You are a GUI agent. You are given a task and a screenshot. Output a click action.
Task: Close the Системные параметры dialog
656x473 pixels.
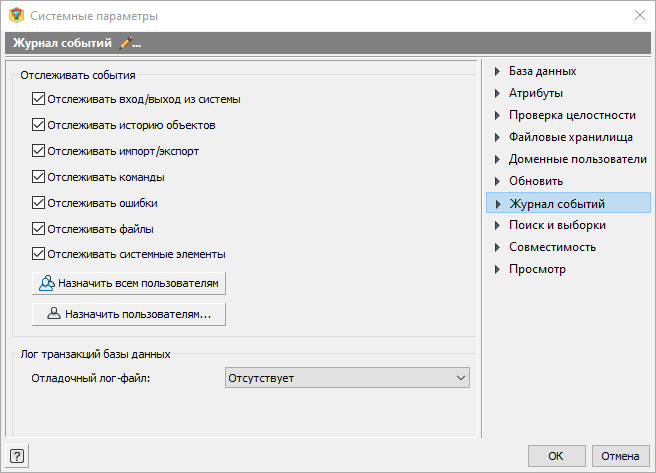coord(639,15)
